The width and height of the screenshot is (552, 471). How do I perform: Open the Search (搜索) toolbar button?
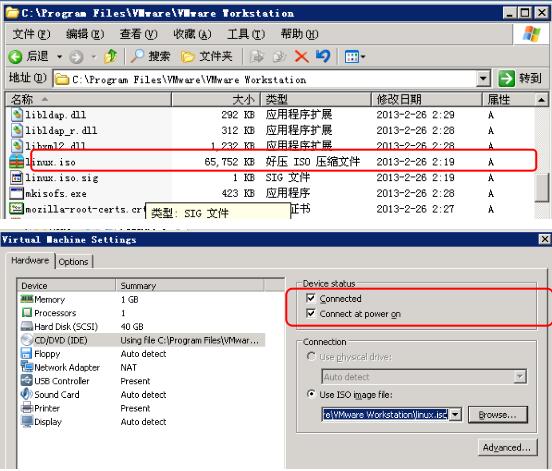tap(150, 56)
